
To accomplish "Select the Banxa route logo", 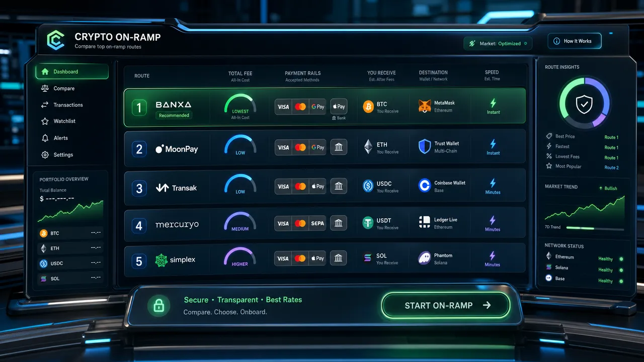I will [x=174, y=105].
